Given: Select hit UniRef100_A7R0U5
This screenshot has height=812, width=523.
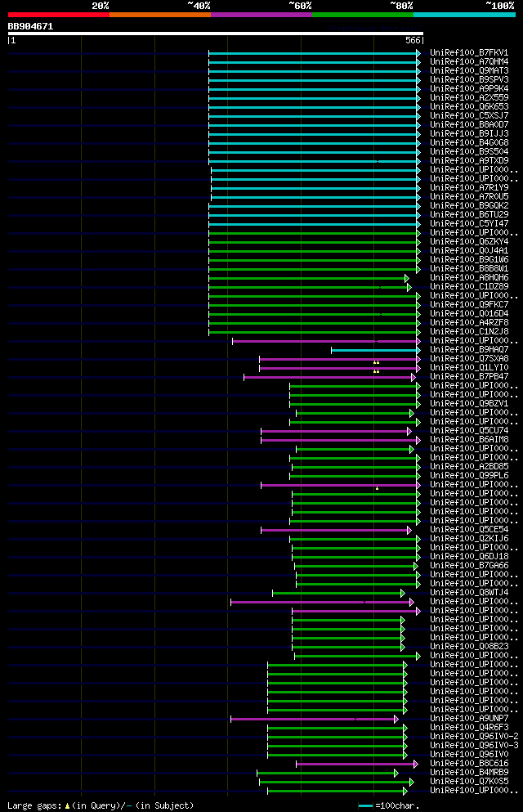Looking at the screenshot, I should click(x=469, y=196).
